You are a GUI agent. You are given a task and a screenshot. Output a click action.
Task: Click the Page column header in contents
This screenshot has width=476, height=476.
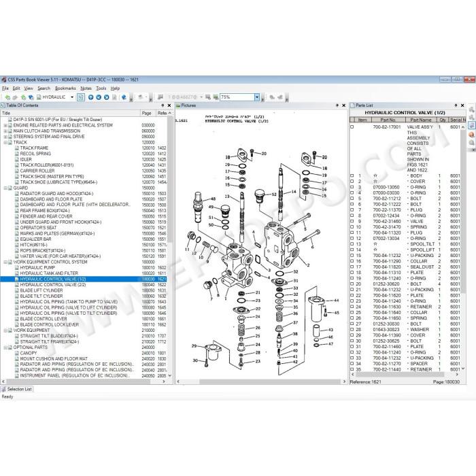pyautogui.click(x=148, y=114)
